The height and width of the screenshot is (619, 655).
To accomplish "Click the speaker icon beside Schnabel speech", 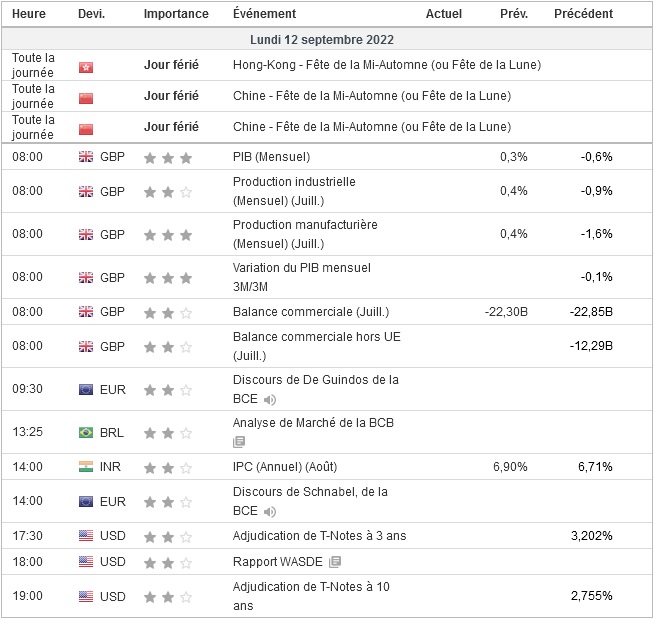I will click(270, 511).
